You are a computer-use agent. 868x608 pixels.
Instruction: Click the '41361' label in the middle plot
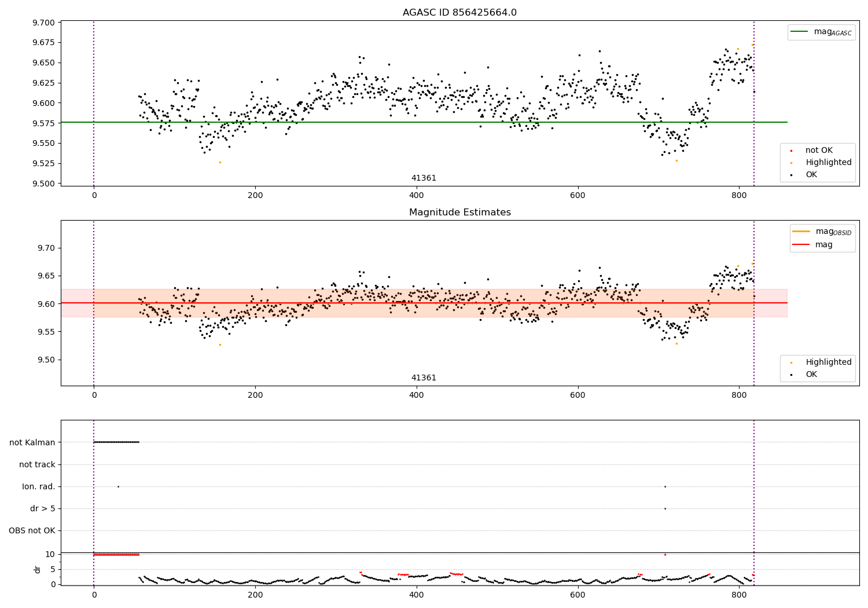click(x=424, y=378)
